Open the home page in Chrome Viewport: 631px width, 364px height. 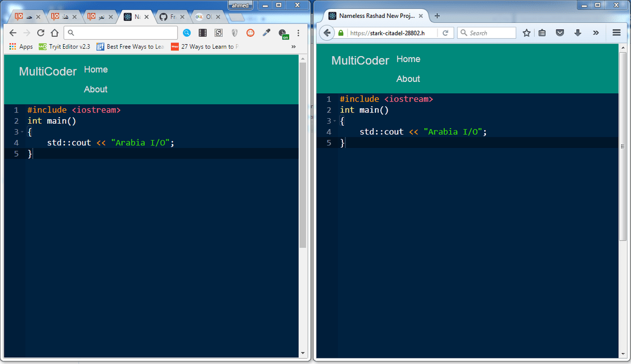coord(54,33)
